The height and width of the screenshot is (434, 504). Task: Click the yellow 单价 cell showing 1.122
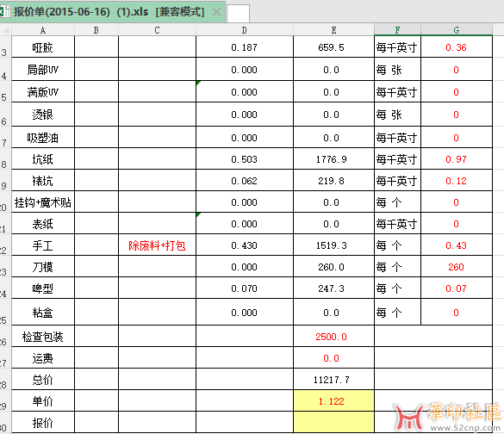click(333, 401)
